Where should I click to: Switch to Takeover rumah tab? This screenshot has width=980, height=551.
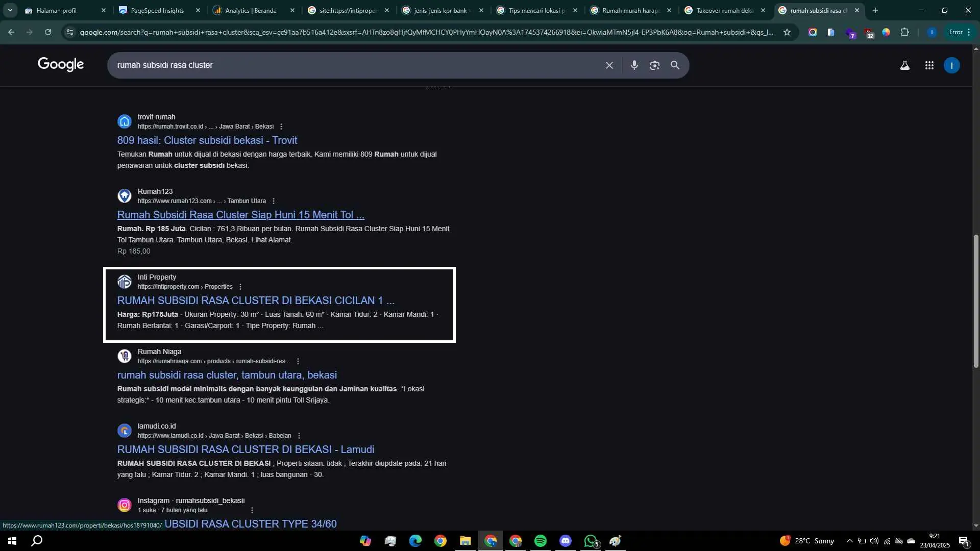click(725, 10)
